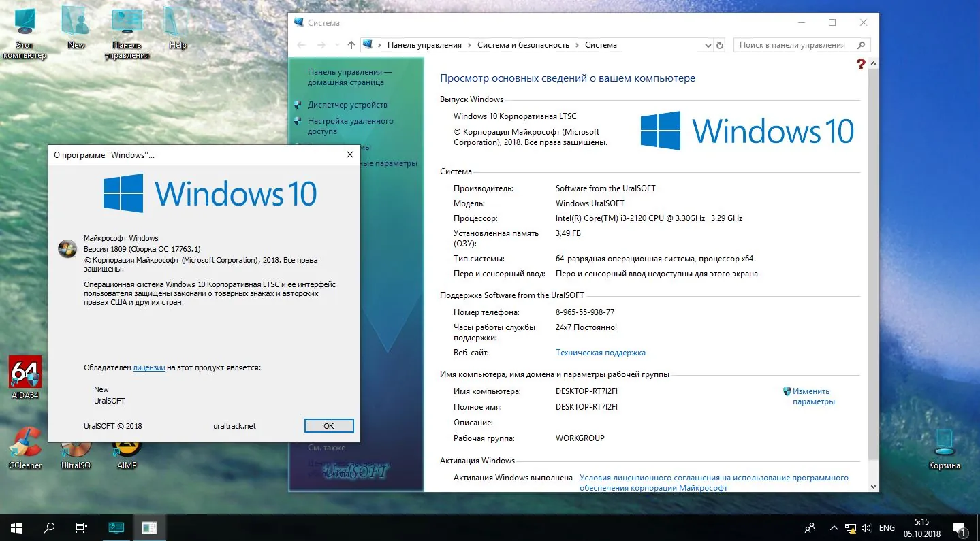Open the volume tray icon
The image size is (980, 541).
click(x=867, y=528)
